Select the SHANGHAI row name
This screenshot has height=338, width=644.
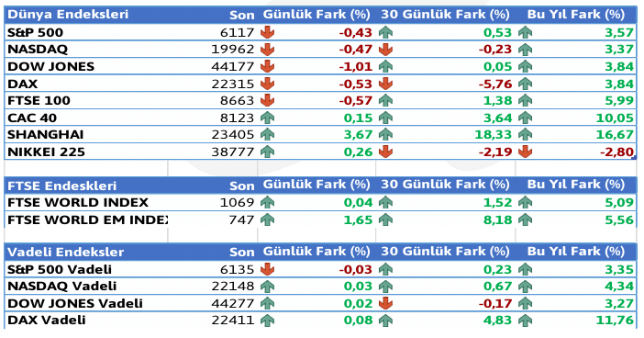46,135
